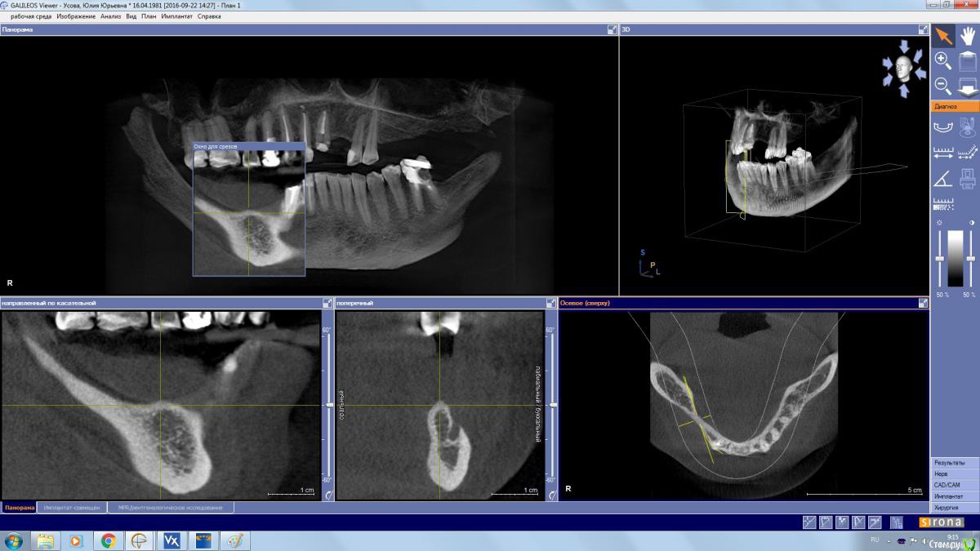
Task: Expand the Нерв panel section
Action: pyautogui.click(x=954, y=473)
